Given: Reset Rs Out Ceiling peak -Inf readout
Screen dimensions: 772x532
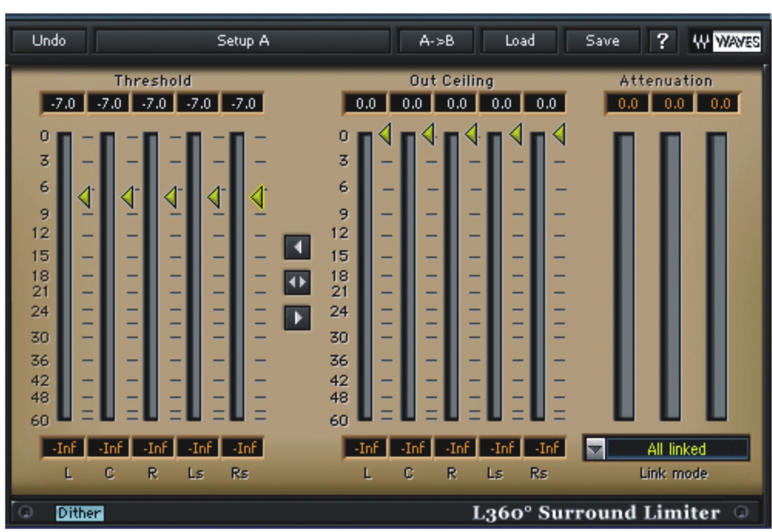Looking at the screenshot, I should point(546,448).
